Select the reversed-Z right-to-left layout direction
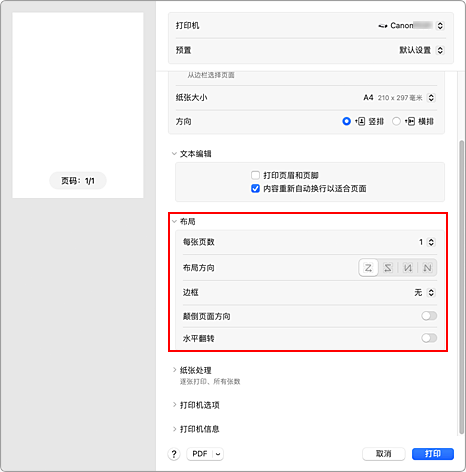Viewport: 466px width, 472px height. tap(388, 268)
